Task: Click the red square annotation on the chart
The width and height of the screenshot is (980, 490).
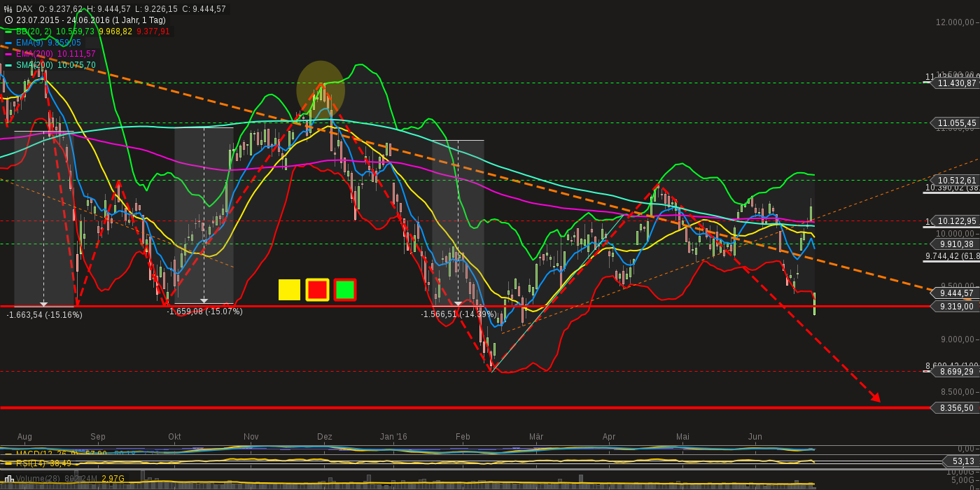Action: (316, 289)
